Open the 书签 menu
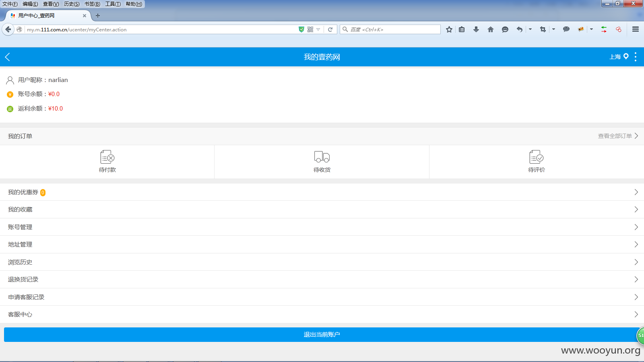 (x=92, y=4)
